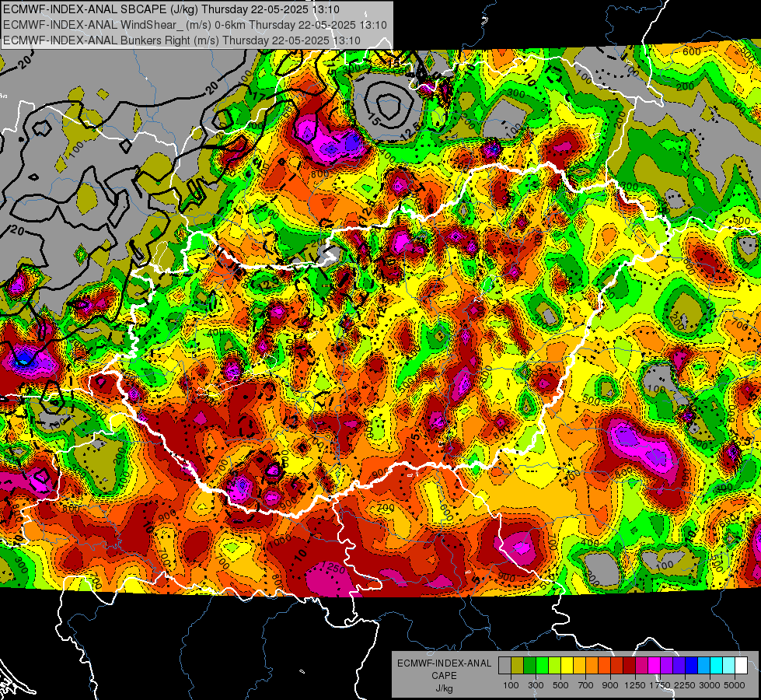
Task: Pick the bright green legend swatch after 300
Action: [542, 665]
